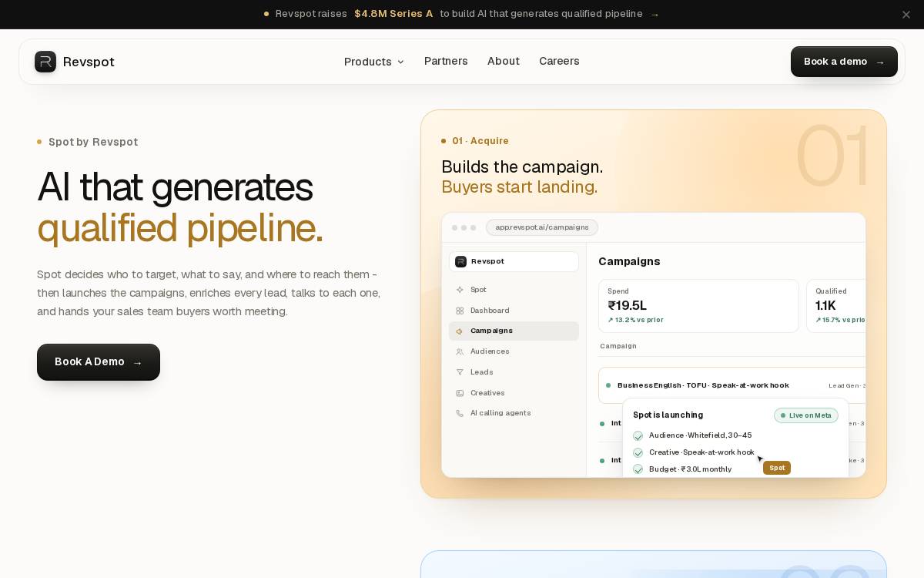Click the Revspot logo icon in navbar
This screenshot has height=578, width=924.
click(45, 62)
